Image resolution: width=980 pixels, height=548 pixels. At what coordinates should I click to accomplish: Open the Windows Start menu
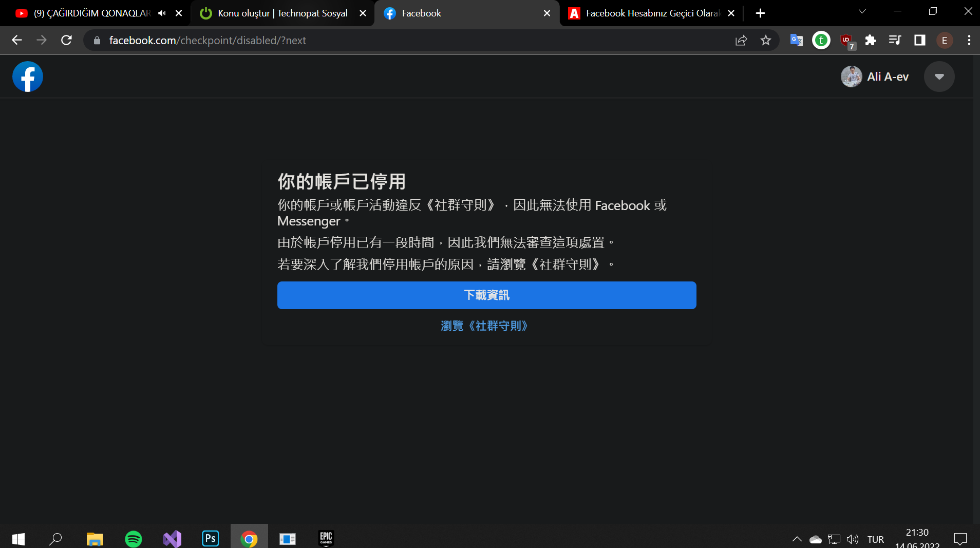point(18,539)
